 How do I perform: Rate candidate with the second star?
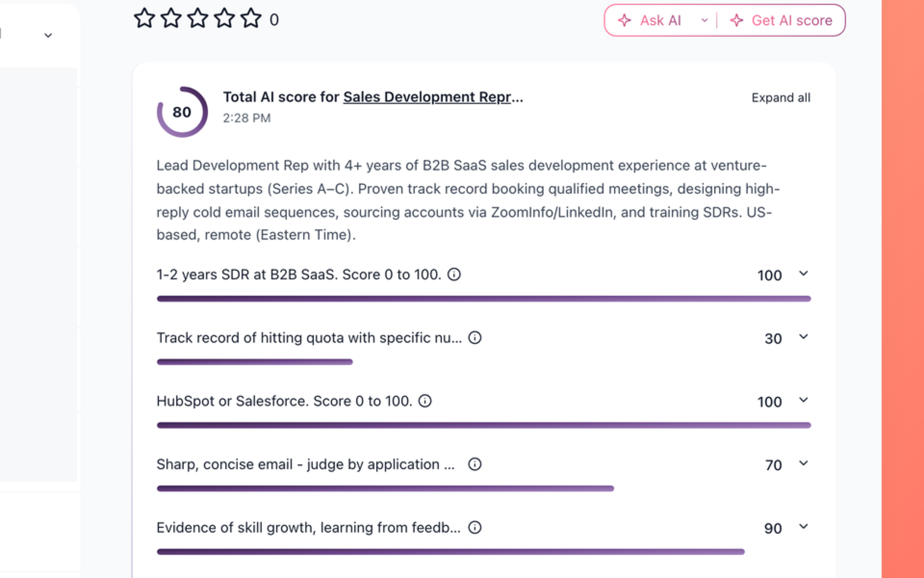[x=171, y=19]
